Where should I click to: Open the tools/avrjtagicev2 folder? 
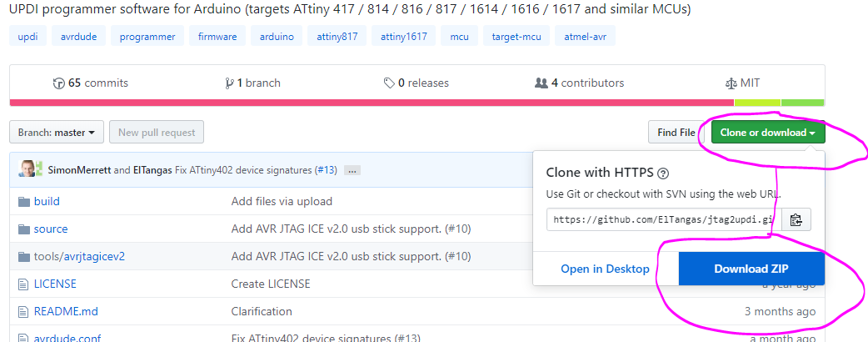(x=79, y=256)
